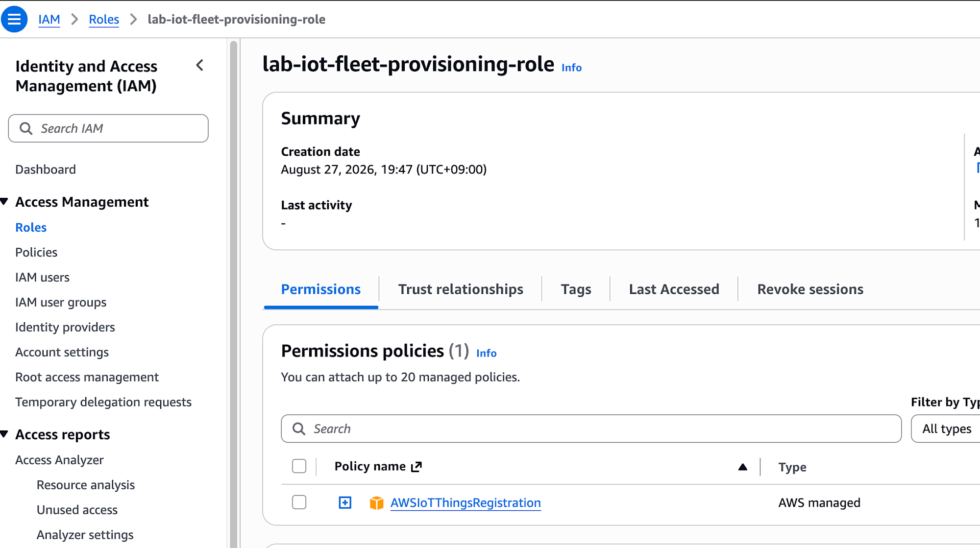Open the Revoke sessions tab

click(x=810, y=289)
